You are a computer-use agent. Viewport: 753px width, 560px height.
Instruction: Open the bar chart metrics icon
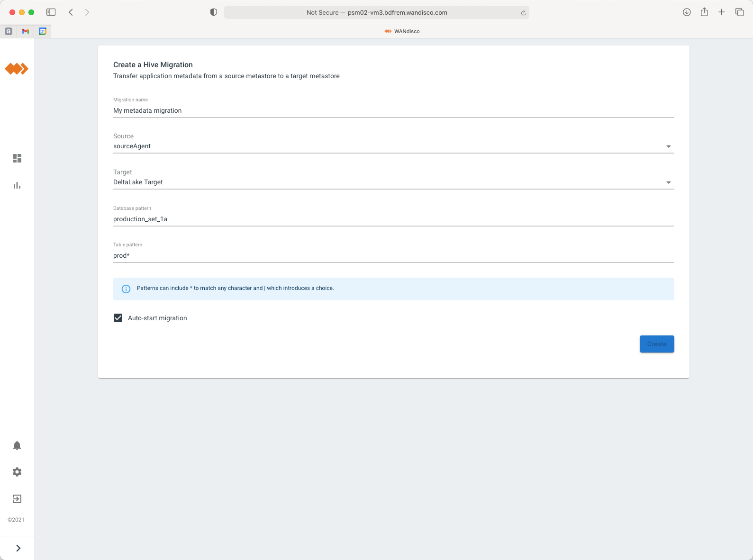[x=17, y=185]
